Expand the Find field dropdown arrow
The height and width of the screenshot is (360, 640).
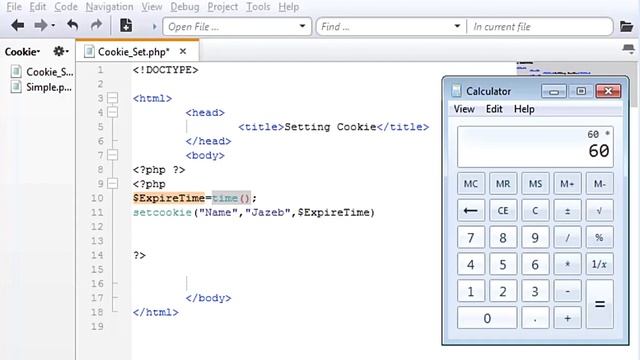[x=457, y=26]
